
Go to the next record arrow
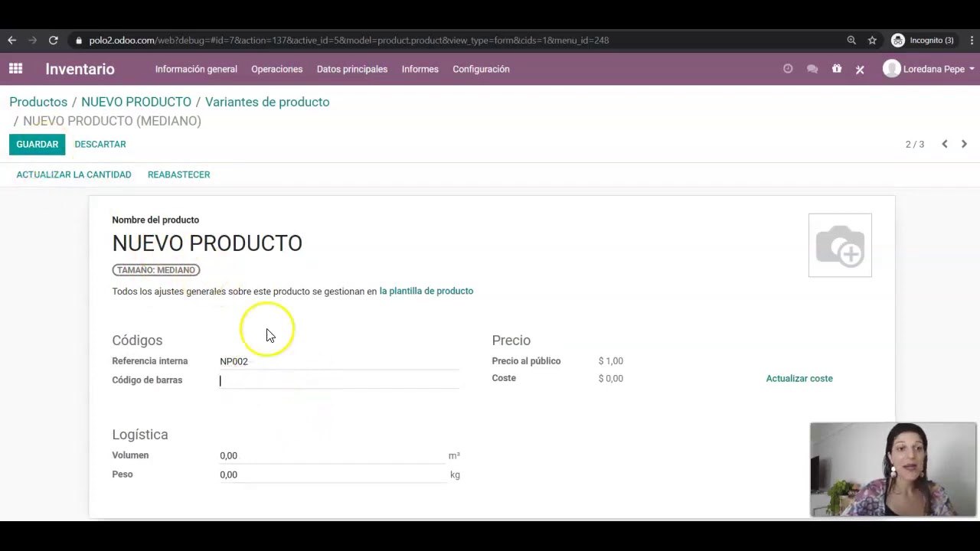pos(964,144)
